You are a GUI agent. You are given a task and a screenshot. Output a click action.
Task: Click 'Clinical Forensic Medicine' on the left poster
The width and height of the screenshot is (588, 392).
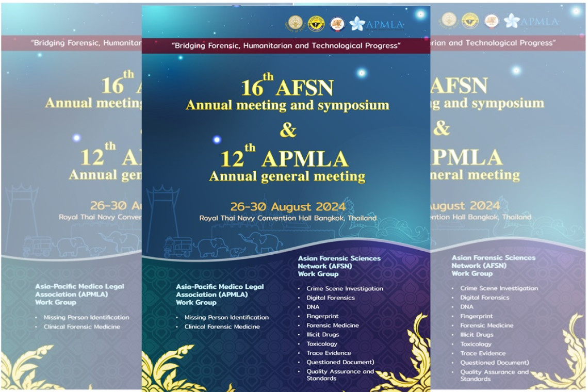coord(81,326)
